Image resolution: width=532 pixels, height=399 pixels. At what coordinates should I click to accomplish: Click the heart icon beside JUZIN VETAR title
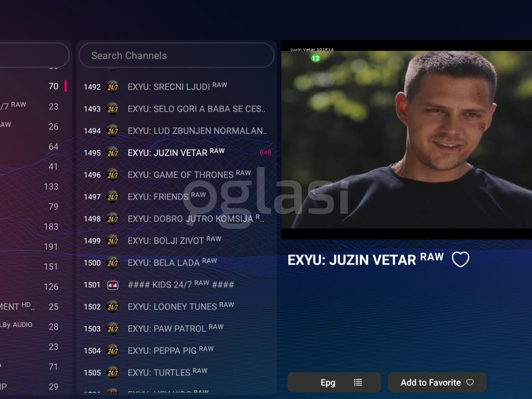click(x=460, y=259)
